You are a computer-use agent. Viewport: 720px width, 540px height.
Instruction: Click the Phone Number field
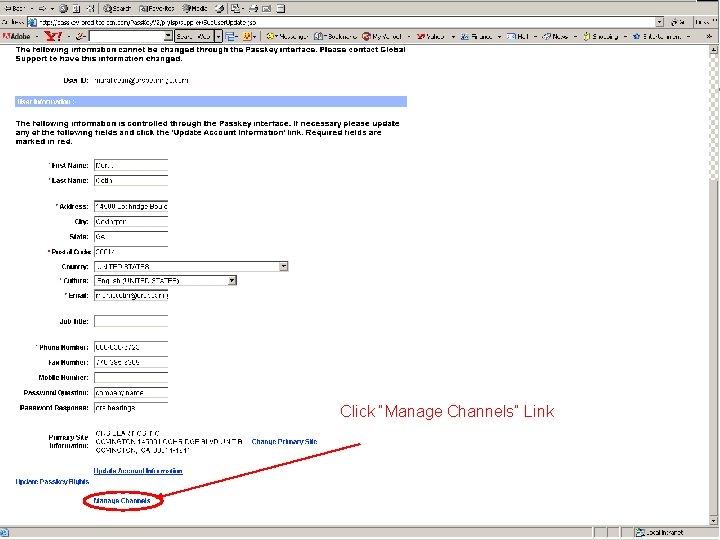(x=131, y=347)
